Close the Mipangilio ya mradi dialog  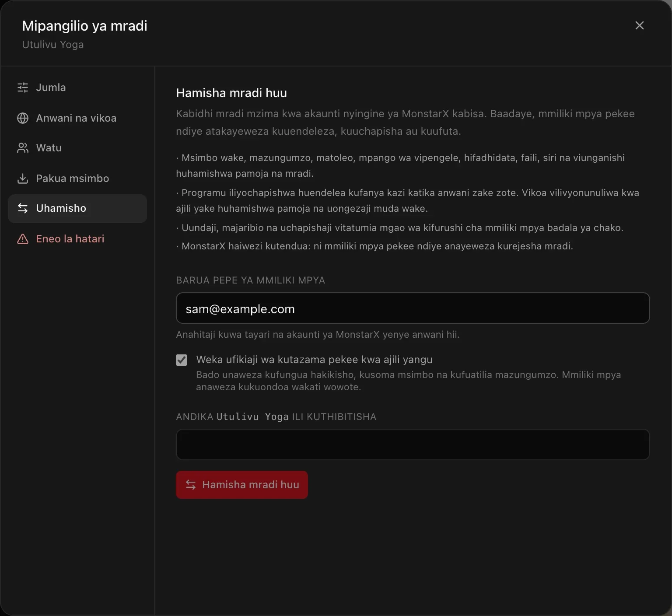pyautogui.click(x=639, y=25)
